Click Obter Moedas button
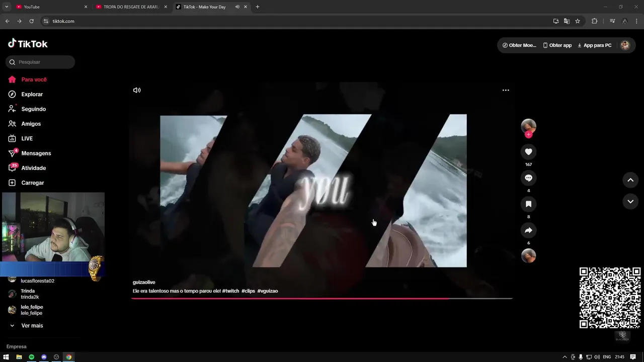The image size is (644, 362). click(519, 45)
